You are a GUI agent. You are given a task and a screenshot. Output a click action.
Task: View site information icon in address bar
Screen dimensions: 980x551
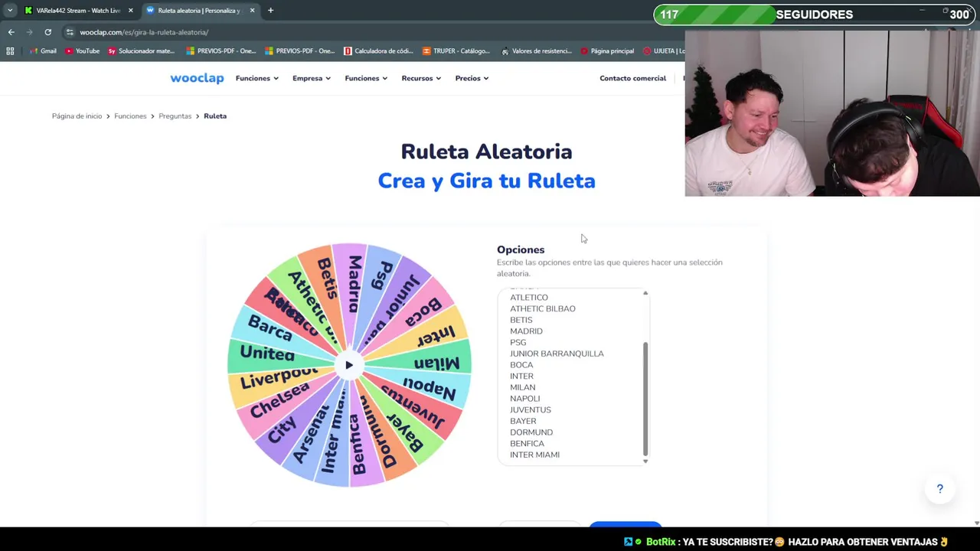[70, 32]
